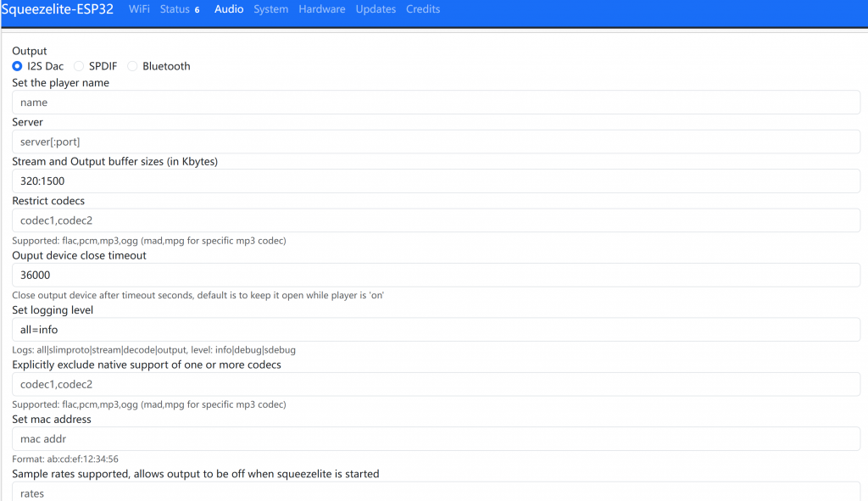
Task: Choose SPDIF as the output
Action: coord(80,66)
